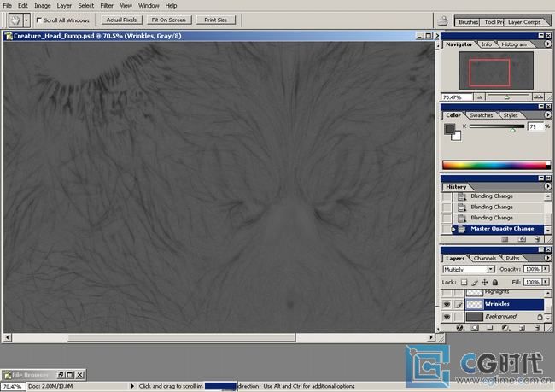This screenshot has width=555, height=392.
Task: Click the Navigator preview thumbnail
Action: click(x=495, y=70)
